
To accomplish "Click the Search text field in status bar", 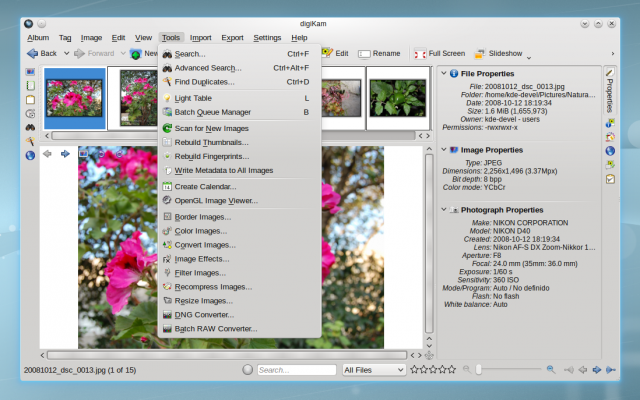I will tap(295, 370).
